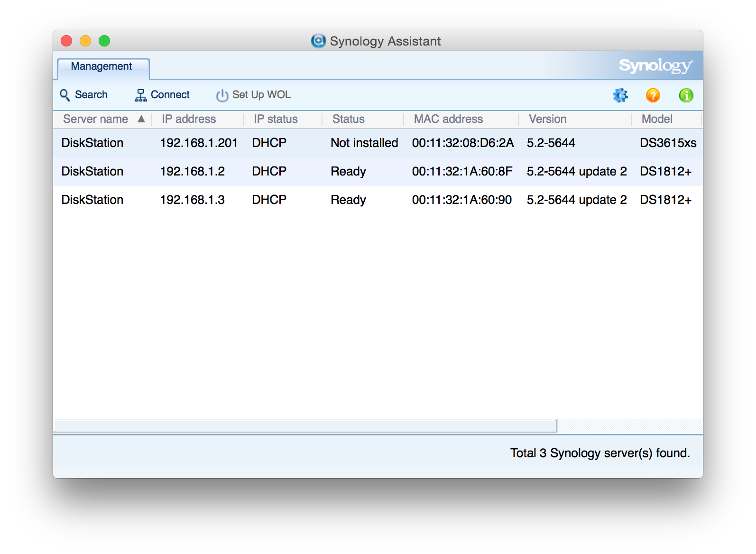This screenshot has width=756, height=554.
Task: Open preferences via blue gear icon
Action: tap(620, 95)
